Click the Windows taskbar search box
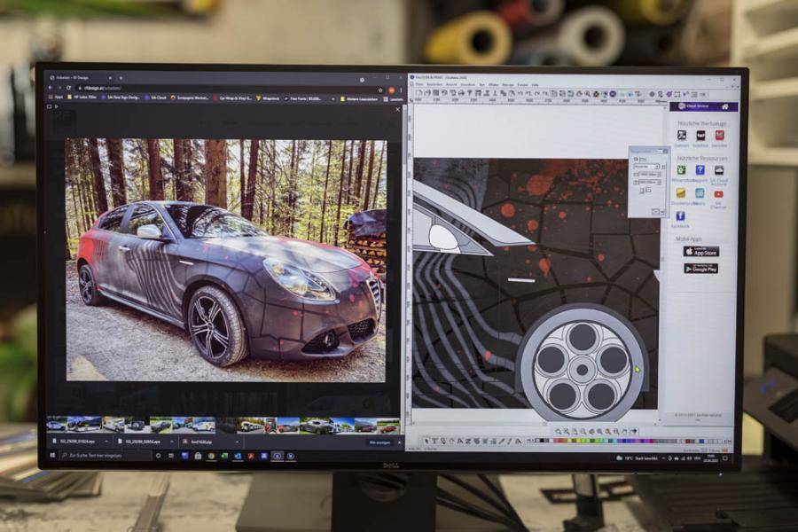 point(106,455)
